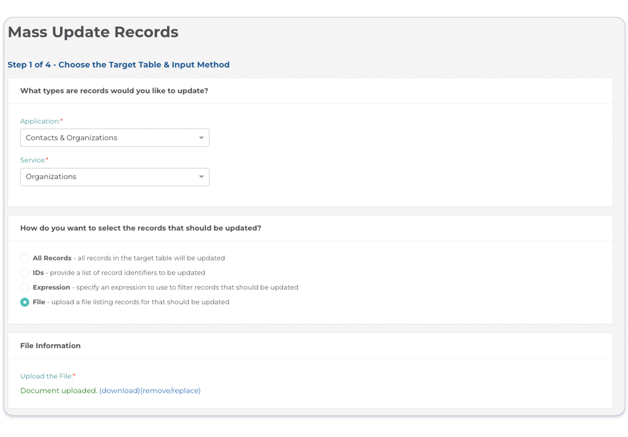Image resolution: width=628 pixels, height=437 pixels.
Task: Click the (remove/replace) link
Action: pos(171,391)
